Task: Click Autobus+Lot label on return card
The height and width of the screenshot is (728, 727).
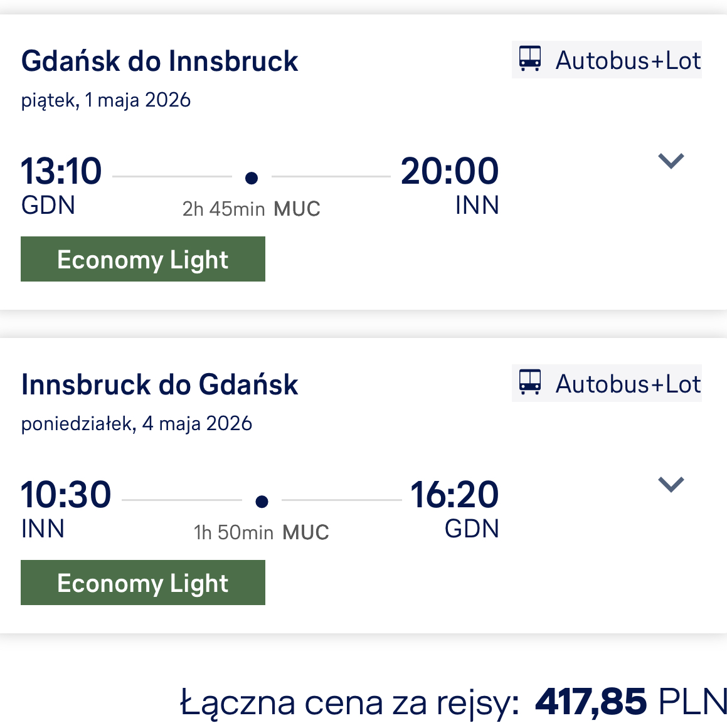Action: click(628, 384)
